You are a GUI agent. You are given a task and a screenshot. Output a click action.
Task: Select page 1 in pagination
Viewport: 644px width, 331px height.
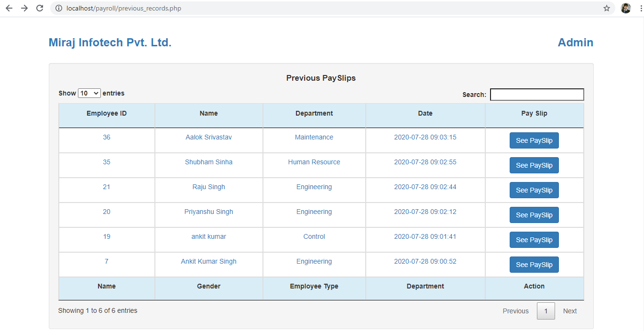[x=546, y=310]
